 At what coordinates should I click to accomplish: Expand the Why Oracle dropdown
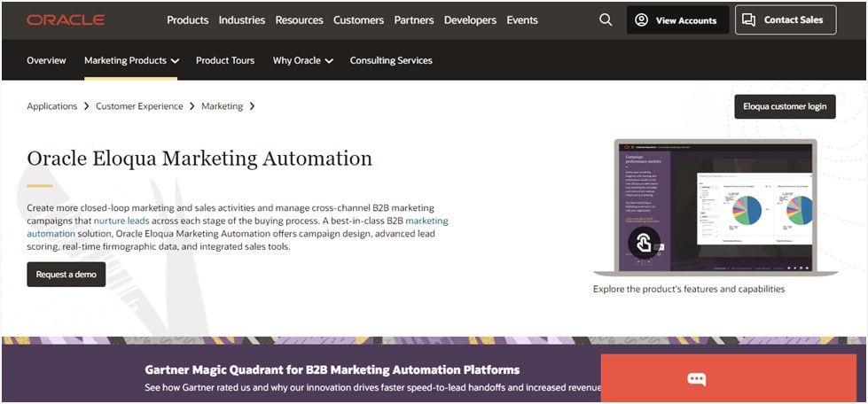[x=302, y=60]
